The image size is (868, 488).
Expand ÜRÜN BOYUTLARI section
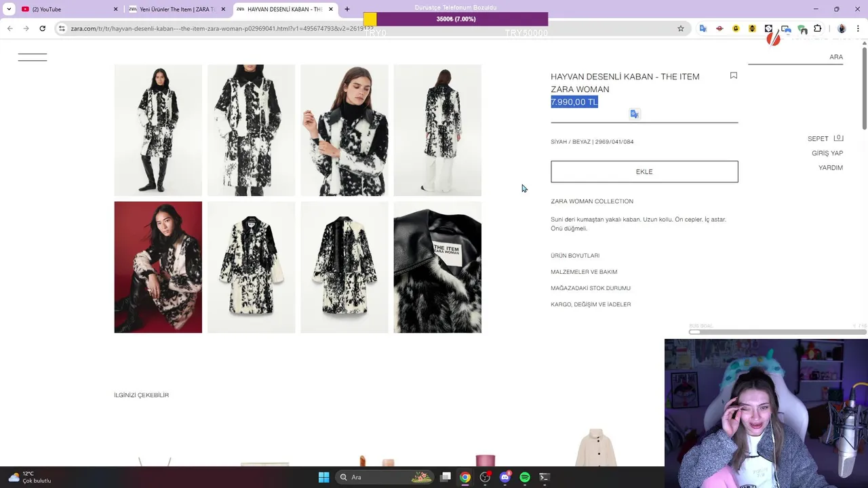(575, 256)
